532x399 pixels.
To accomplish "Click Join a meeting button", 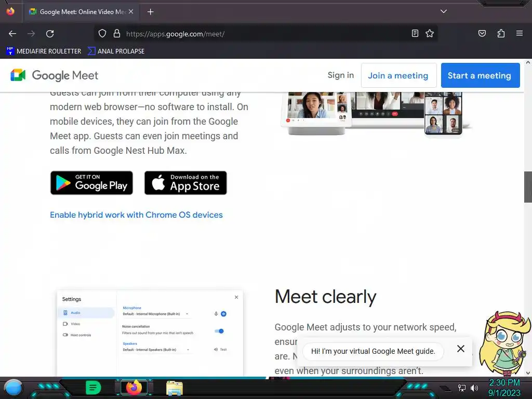I will pyautogui.click(x=398, y=75).
